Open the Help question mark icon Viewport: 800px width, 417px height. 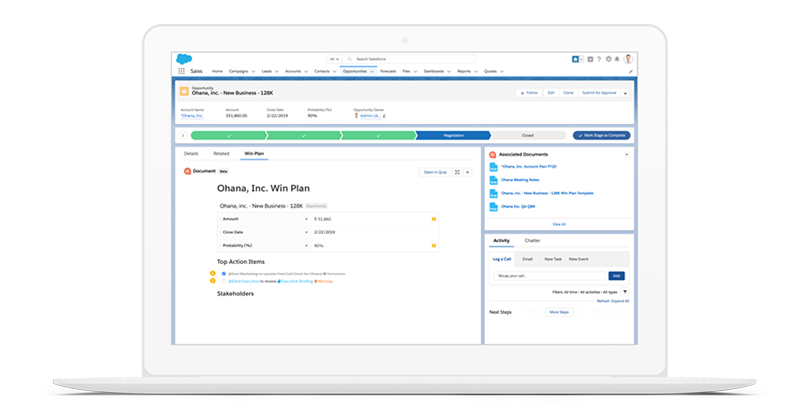point(599,59)
